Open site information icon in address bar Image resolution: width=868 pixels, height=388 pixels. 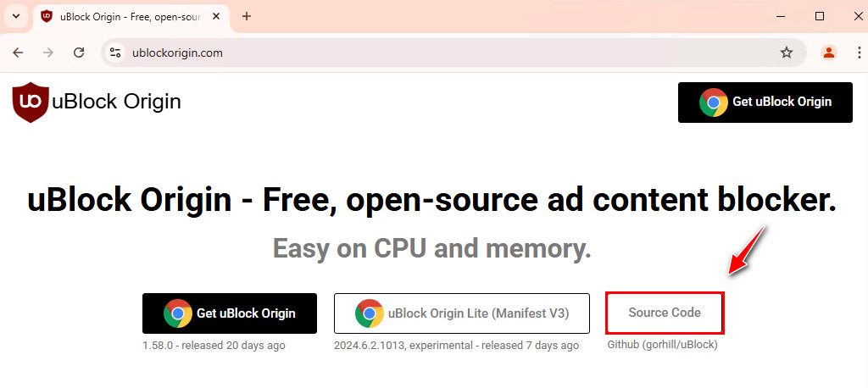[x=115, y=53]
